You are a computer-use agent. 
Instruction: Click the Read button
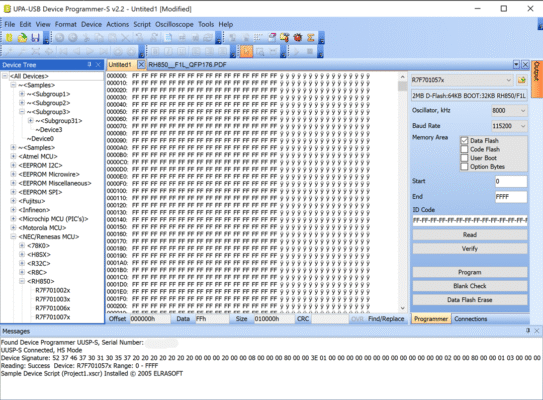click(x=470, y=235)
